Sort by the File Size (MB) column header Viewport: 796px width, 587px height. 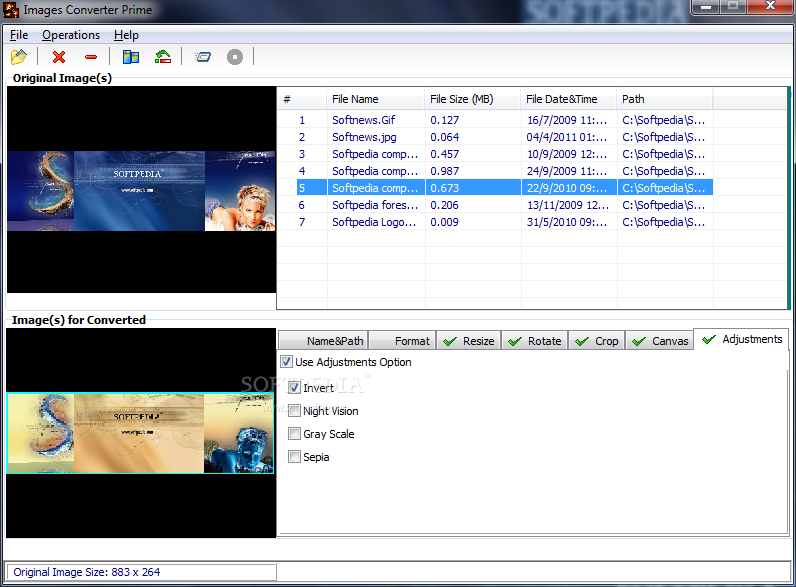473,99
